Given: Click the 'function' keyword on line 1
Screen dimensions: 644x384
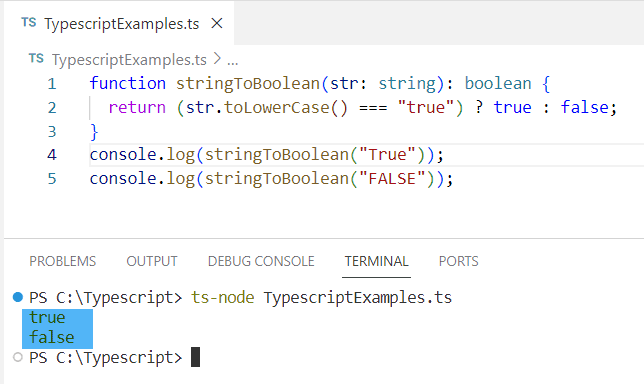Looking at the screenshot, I should coord(128,83).
